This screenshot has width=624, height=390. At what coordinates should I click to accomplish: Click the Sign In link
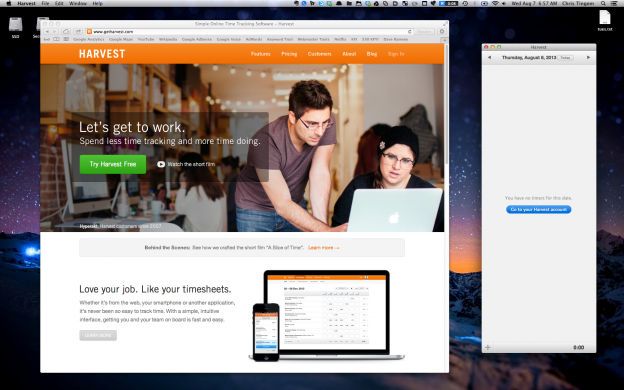click(396, 54)
